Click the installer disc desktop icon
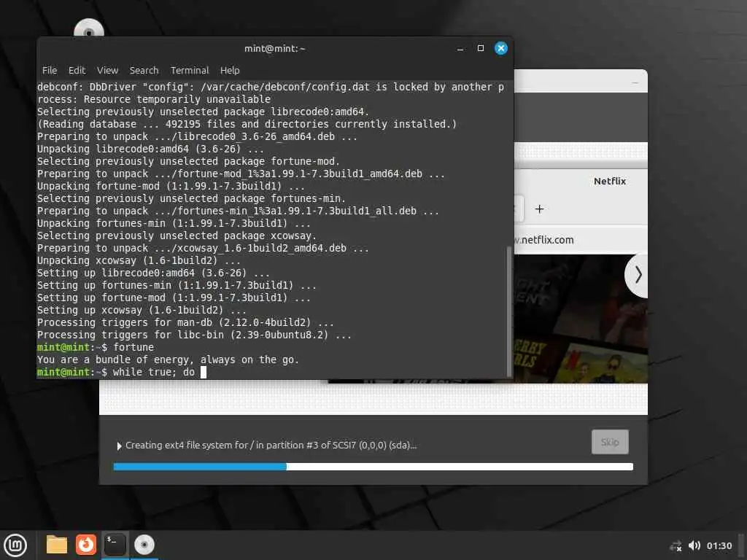747x560 pixels. pyautogui.click(x=89, y=28)
